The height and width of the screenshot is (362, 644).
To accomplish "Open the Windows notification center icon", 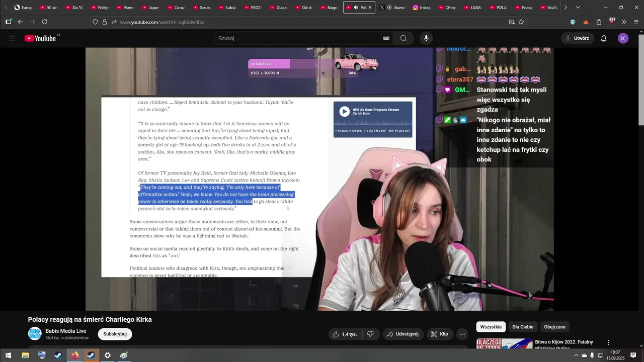I will [x=633, y=355].
